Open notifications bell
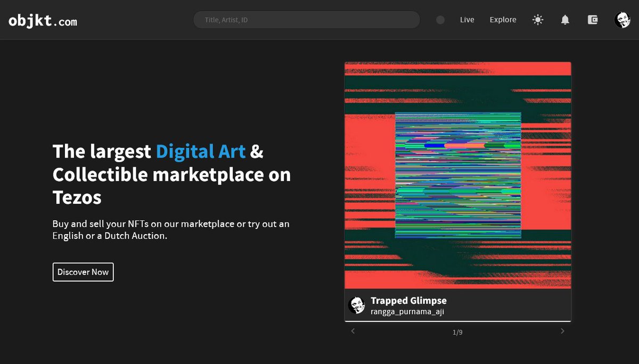This screenshot has width=639, height=364. 565,20
